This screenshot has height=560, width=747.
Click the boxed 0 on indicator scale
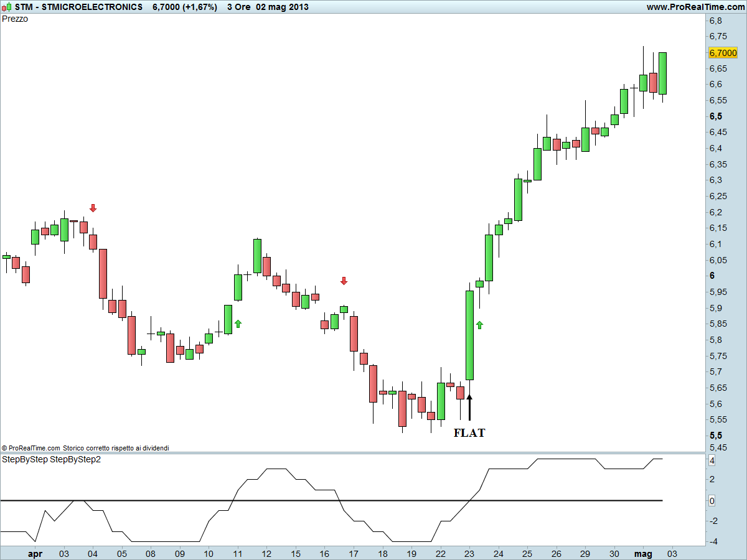click(712, 500)
